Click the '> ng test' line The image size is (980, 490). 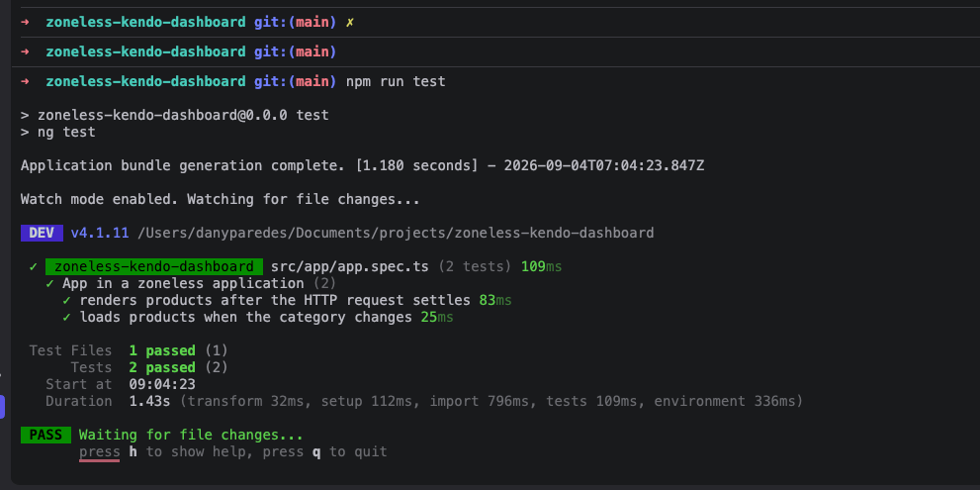58,132
